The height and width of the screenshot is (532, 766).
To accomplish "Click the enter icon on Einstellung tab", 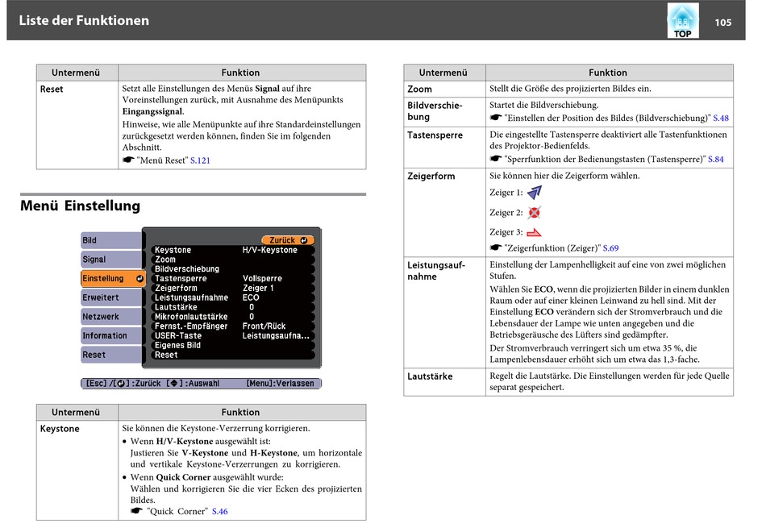I will [x=139, y=278].
